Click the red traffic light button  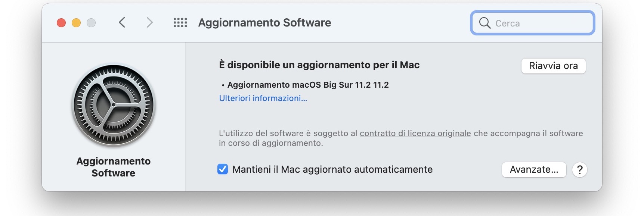[x=61, y=23]
